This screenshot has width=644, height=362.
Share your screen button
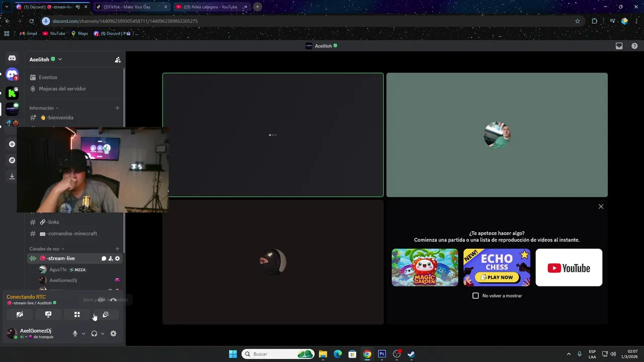point(48,314)
